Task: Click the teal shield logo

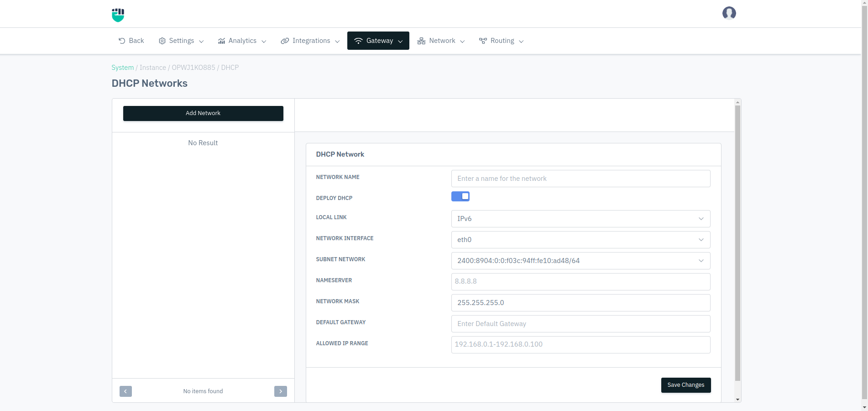Action: pos(118,15)
